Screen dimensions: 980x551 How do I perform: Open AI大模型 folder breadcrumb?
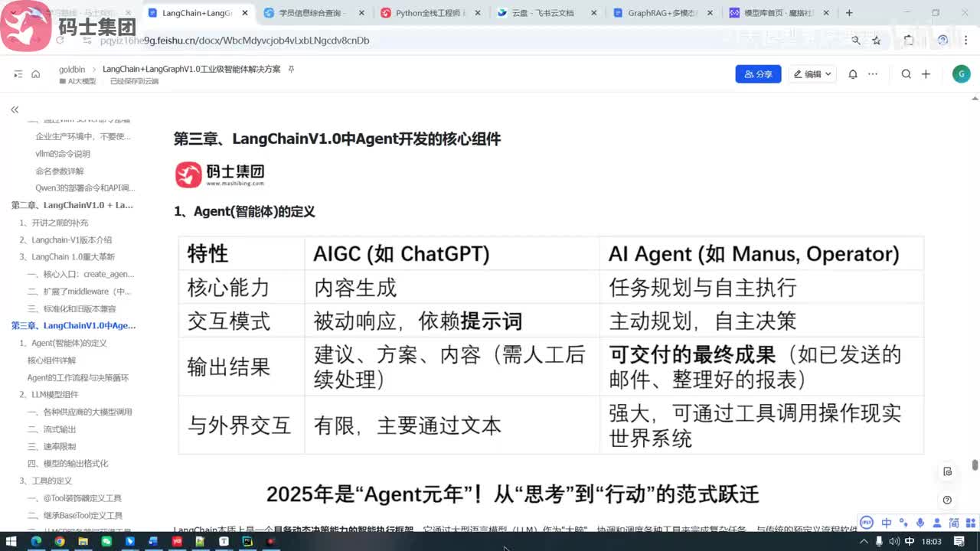point(77,81)
